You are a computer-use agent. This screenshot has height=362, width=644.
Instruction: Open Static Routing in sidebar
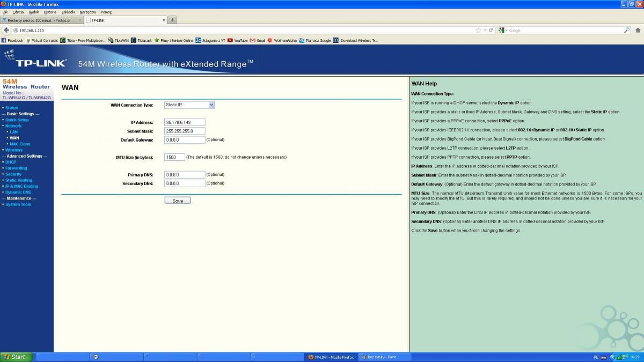19,180
